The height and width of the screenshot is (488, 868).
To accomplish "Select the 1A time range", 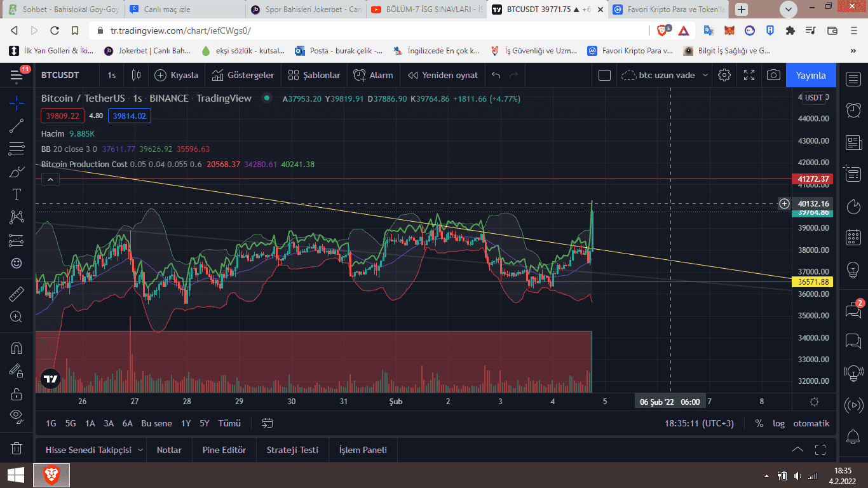I will point(90,423).
